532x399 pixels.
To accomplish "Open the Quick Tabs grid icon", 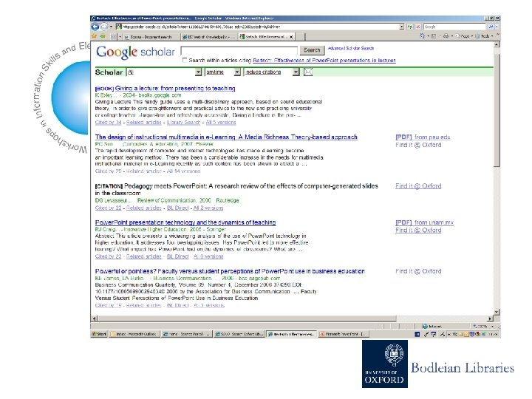I will click(113, 36).
